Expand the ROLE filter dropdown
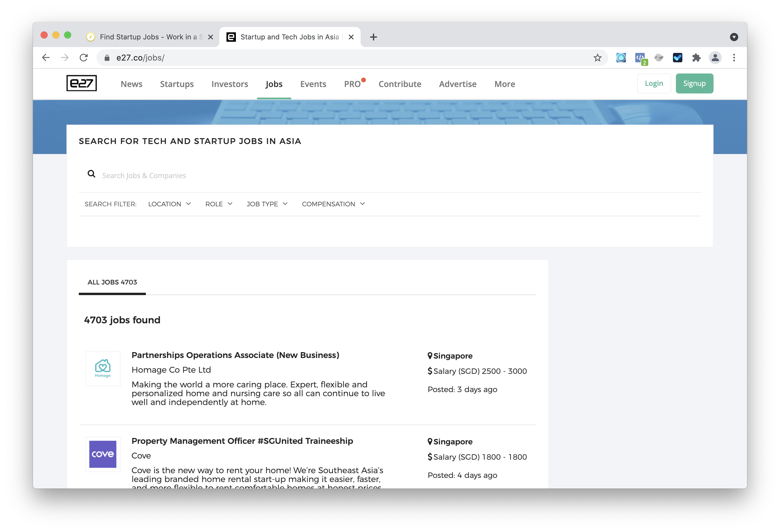The image size is (780, 532). click(219, 204)
